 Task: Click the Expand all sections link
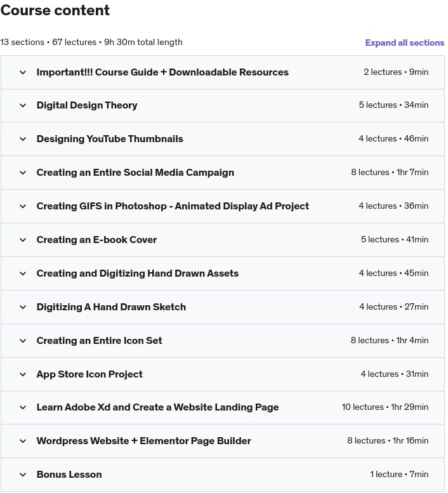[x=404, y=43]
